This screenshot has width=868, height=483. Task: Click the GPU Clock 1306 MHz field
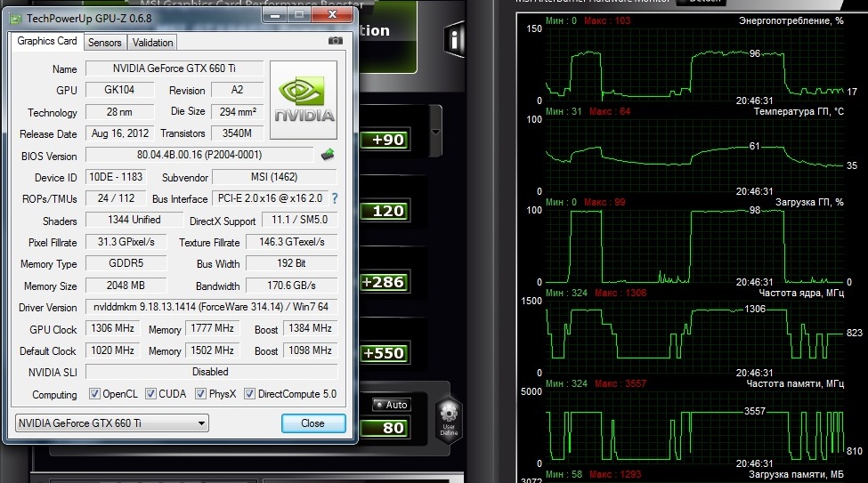pyautogui.click(x=113, y=328)
